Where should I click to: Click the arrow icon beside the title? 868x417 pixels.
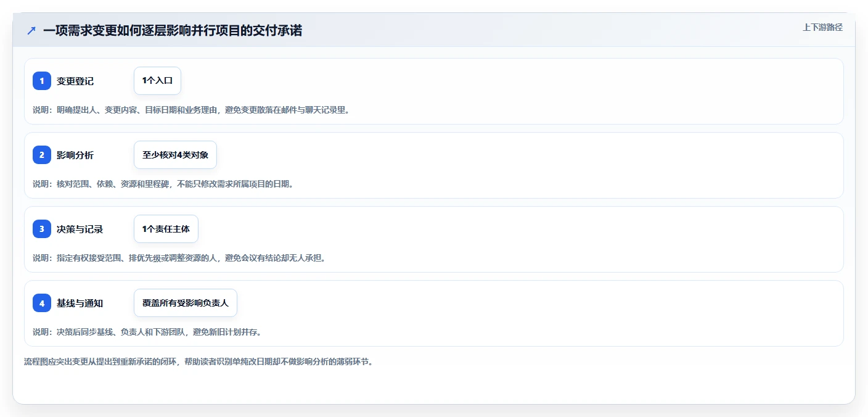[31, 31]
